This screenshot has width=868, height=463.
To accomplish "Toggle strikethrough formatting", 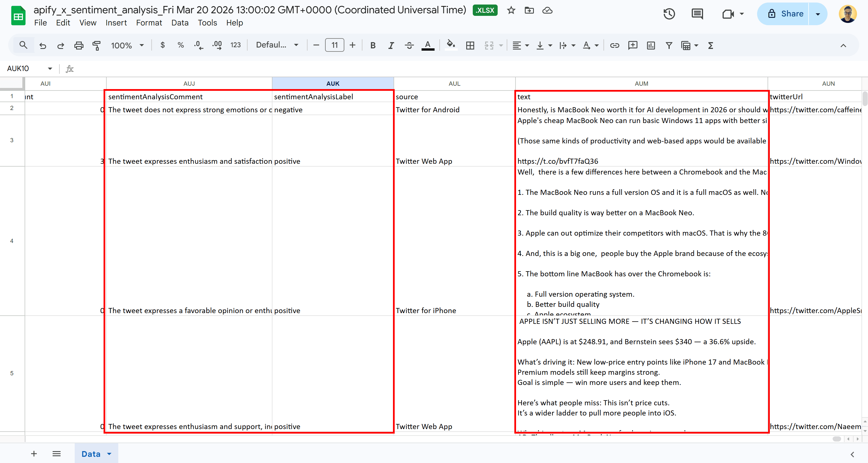I will 409,46.
